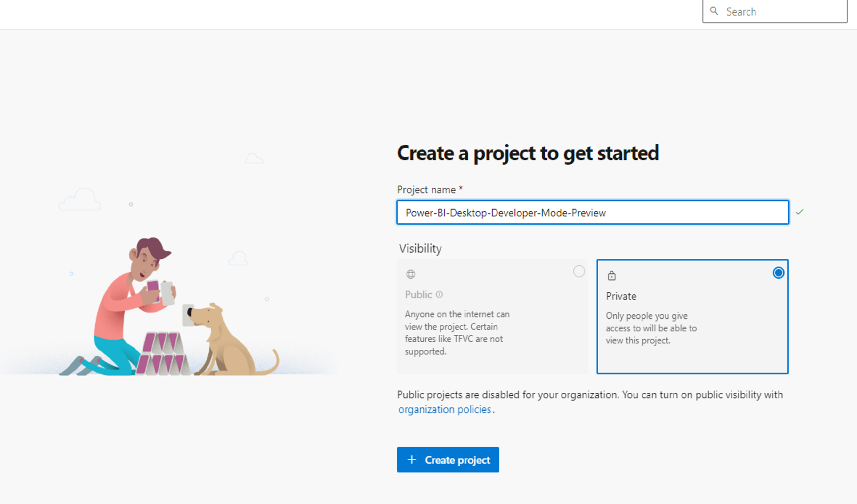Open the organization policies link
This screenshot has width=857, height=504.
[x=444, y=409]
